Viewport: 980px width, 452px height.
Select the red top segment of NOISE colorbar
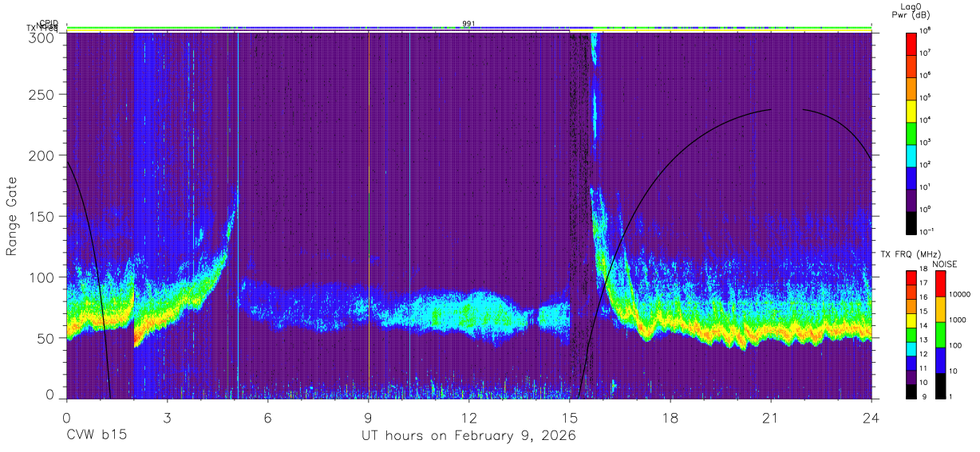939,284
